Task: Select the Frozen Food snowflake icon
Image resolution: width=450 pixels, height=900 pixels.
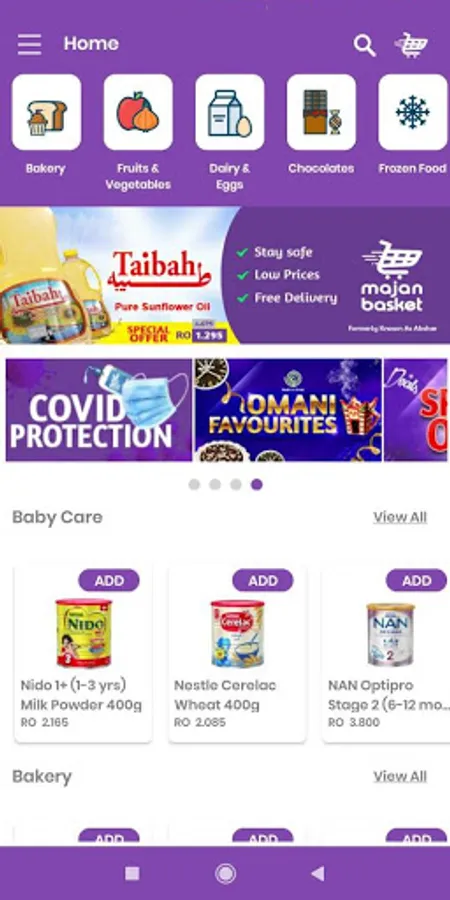Action: pos(413,112)
